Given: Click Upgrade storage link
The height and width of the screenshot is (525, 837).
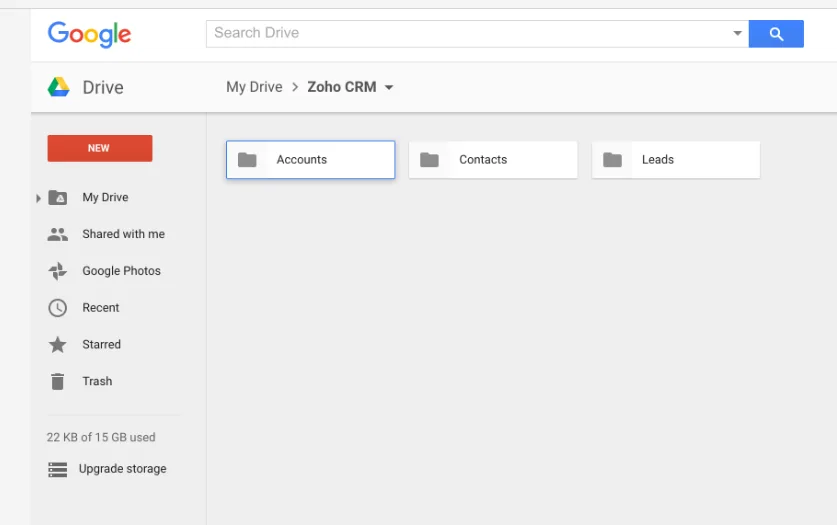Looking at the screenshot, I should 123,469.
